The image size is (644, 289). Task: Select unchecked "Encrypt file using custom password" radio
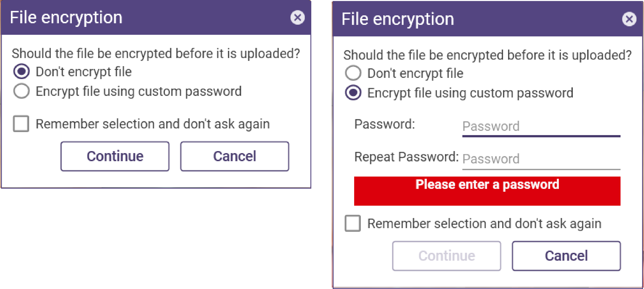(x=21, y=91)
